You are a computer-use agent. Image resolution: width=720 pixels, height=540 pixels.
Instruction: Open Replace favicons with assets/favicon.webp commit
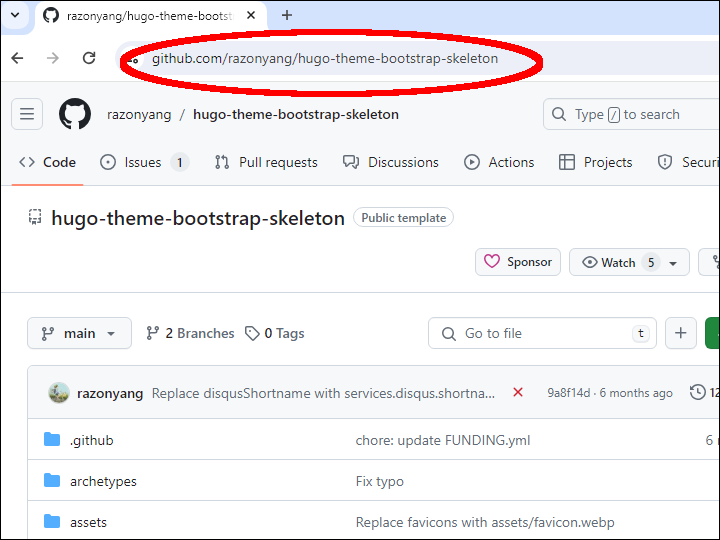[x=485, y=522]
